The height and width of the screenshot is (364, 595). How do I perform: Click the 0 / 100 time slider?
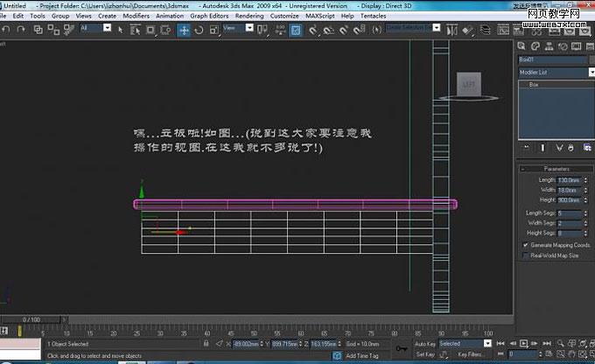coord(31,319)
